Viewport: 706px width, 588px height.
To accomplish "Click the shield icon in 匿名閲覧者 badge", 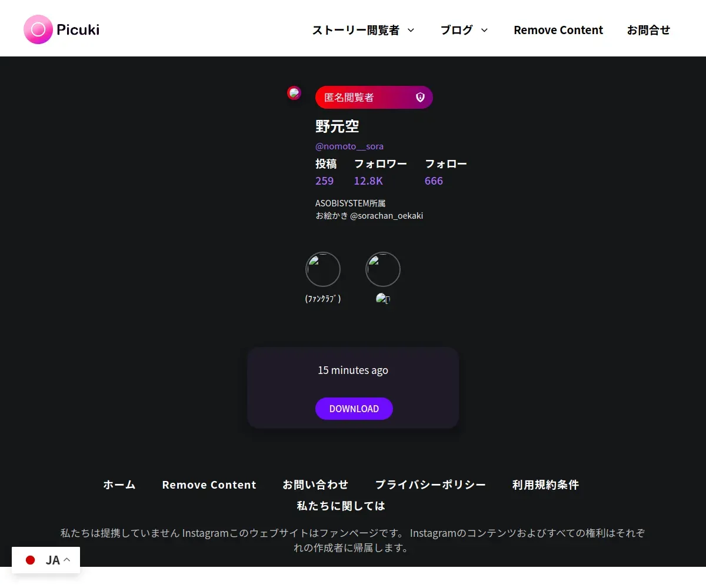I will 420,97.
